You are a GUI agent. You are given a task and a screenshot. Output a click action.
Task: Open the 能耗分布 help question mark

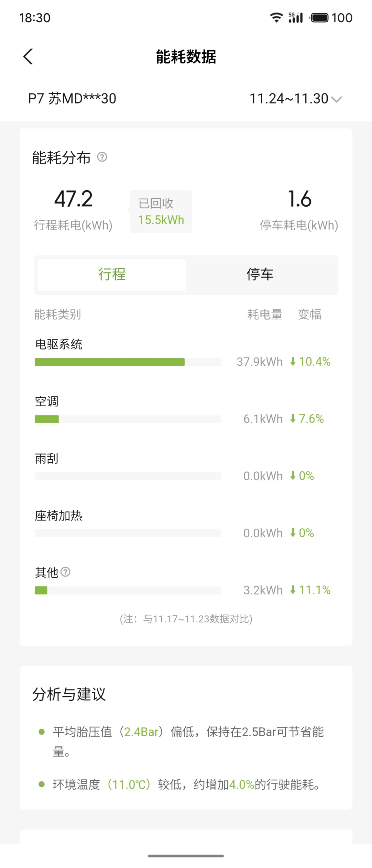coord(102,157)
